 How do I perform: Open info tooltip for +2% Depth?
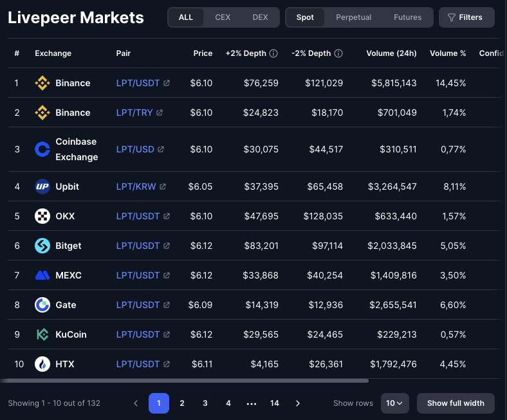(x=273, y=53)
